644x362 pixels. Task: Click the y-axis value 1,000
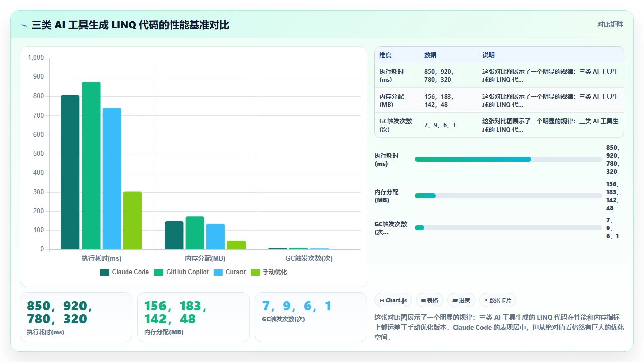click(36, 58)
